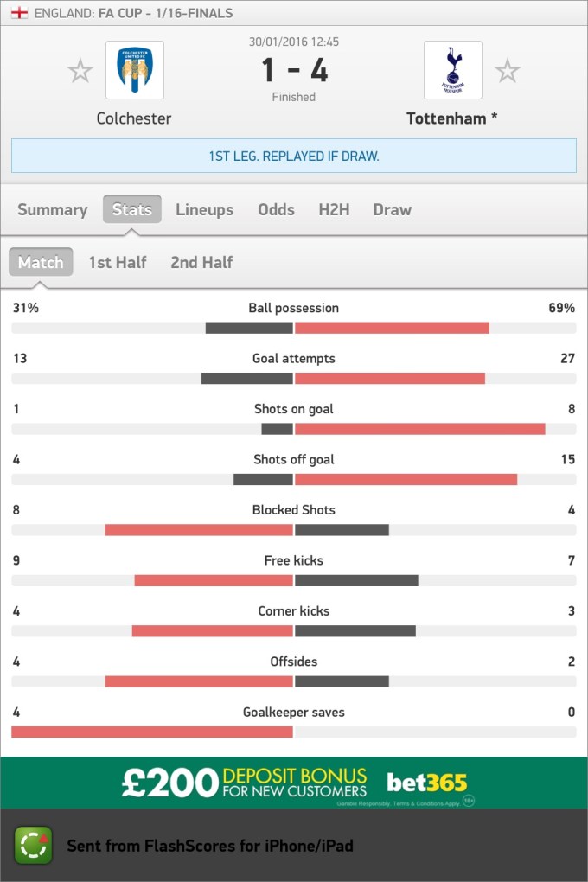Open the Summary tab
Screen dimensions: 588x882
point(52,209)
